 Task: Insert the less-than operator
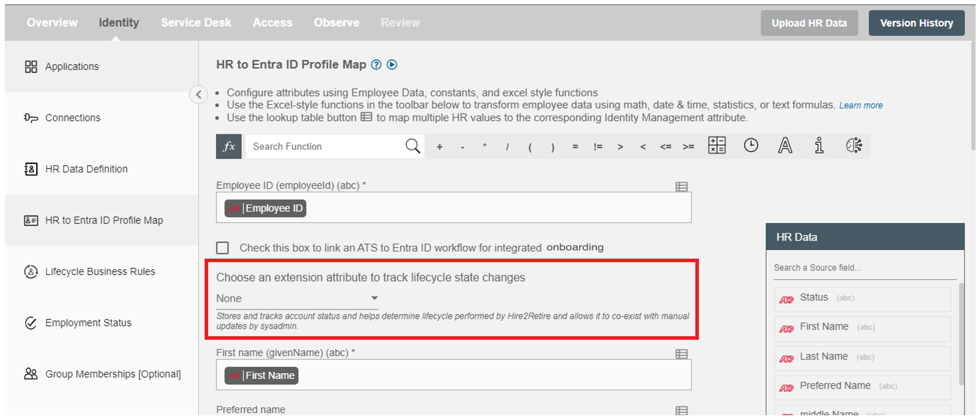point(643,147)
